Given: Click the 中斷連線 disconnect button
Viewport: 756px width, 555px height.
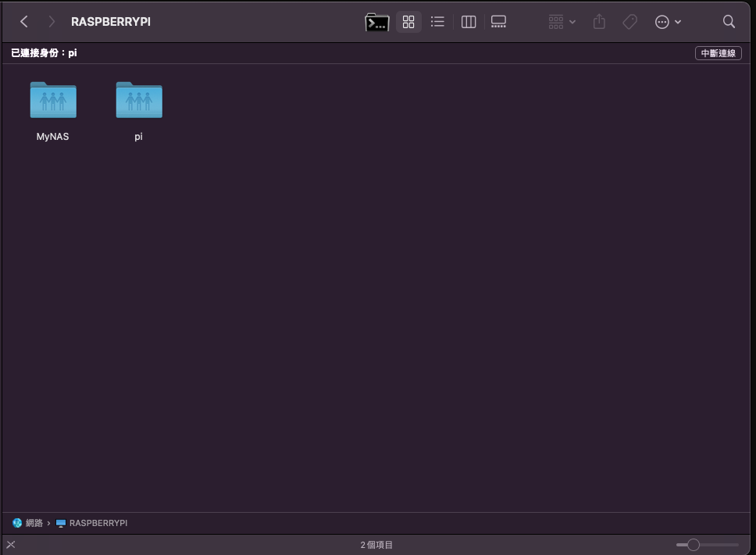Looking at the screenshot, I should pyautogui.click(x=718, y=53).
